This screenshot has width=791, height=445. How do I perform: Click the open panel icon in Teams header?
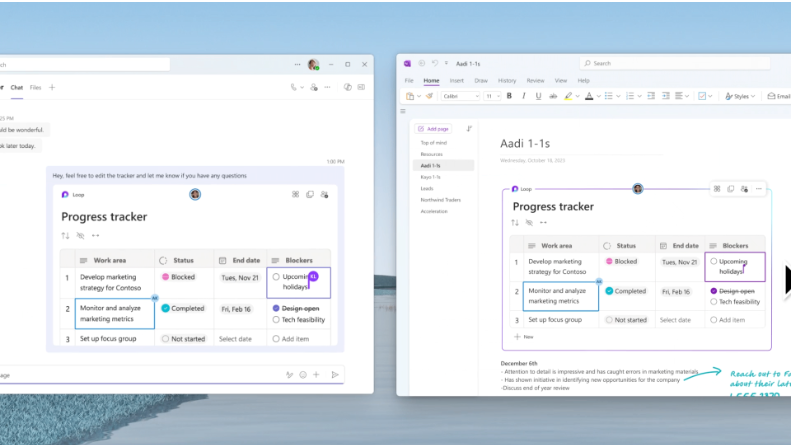click(361, 87)
